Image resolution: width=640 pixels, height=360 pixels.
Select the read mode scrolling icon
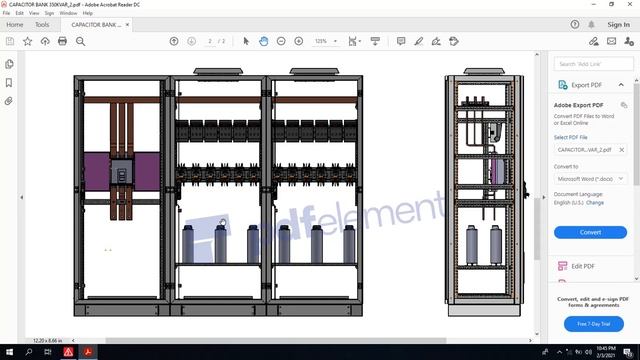(375, 41)
